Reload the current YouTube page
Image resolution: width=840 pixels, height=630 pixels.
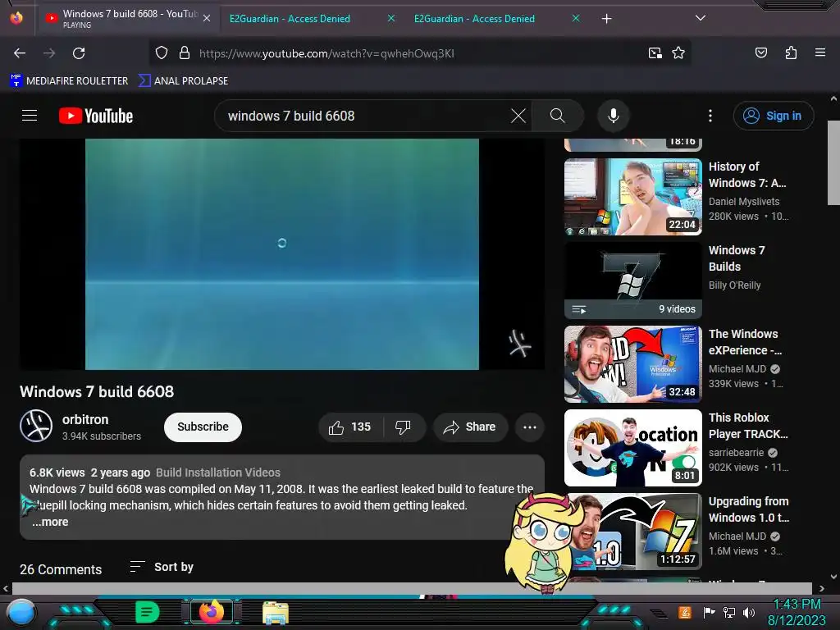79,53
